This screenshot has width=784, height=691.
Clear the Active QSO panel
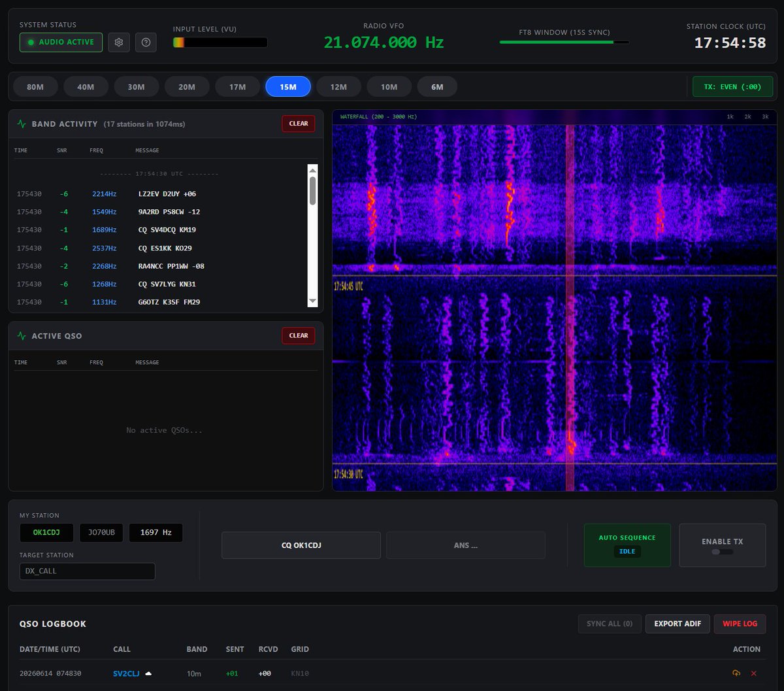click(x=299, y=335)
